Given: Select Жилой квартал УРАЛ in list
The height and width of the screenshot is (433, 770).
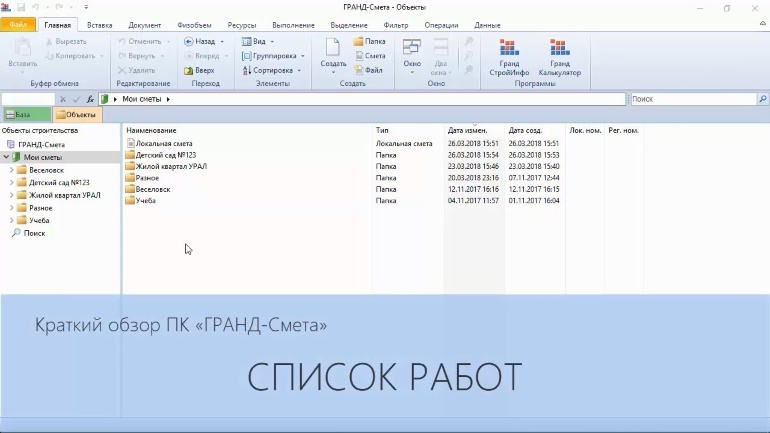Looking at the screenshot, I should click(x=166, y=166).
